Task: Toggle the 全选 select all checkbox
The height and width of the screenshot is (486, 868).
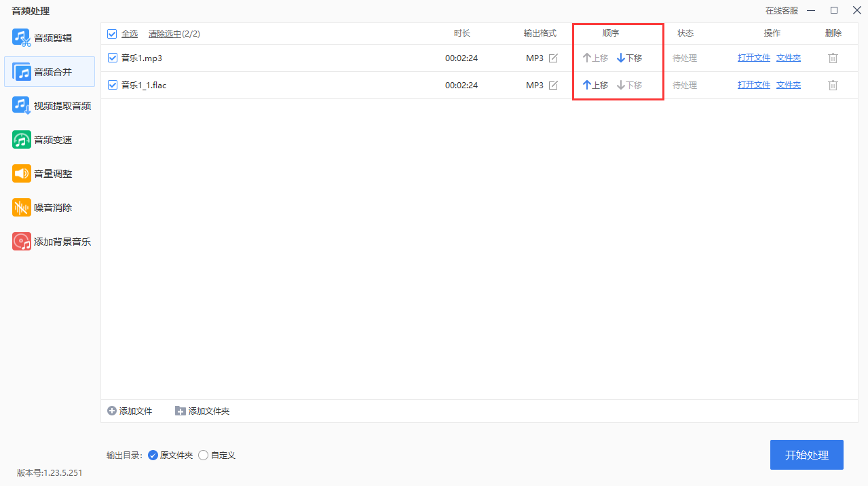Action: (x=112, y=34)
